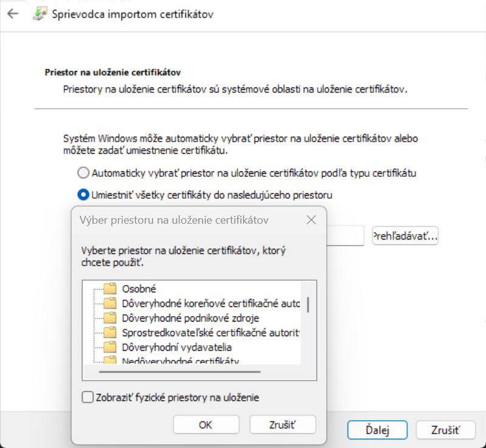The image size is (486, 448).
Task: Select Umiestniť všetky certifikáty radio option
Action: 84,195
